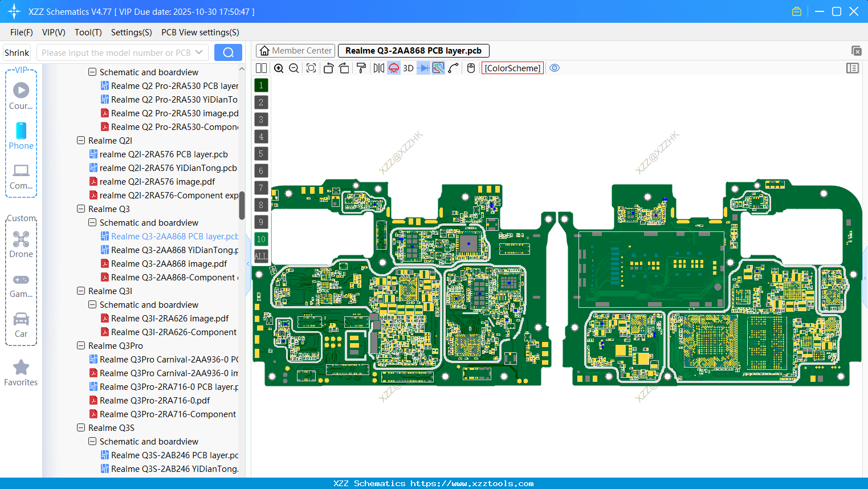Open the Phone category in the VIP sidebar
868x489 pixels.
21,136
